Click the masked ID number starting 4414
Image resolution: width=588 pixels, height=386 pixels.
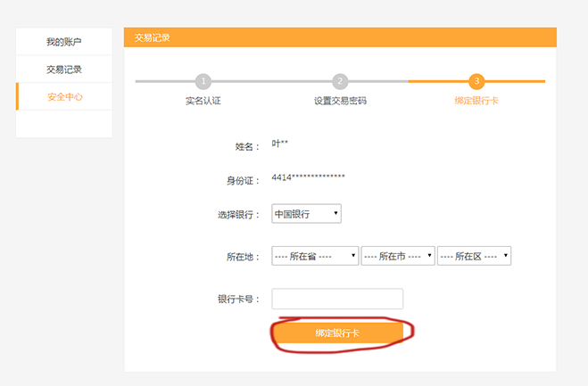(x=308, y=177)
